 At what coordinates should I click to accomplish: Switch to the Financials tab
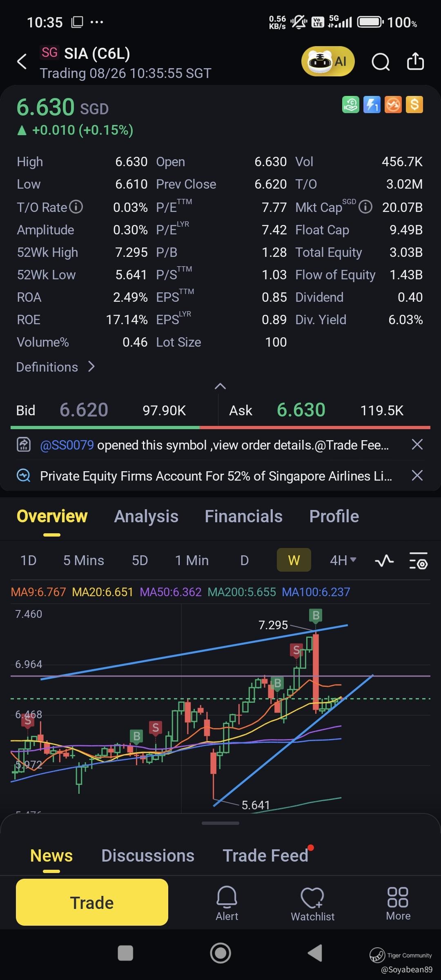[243, 517]
